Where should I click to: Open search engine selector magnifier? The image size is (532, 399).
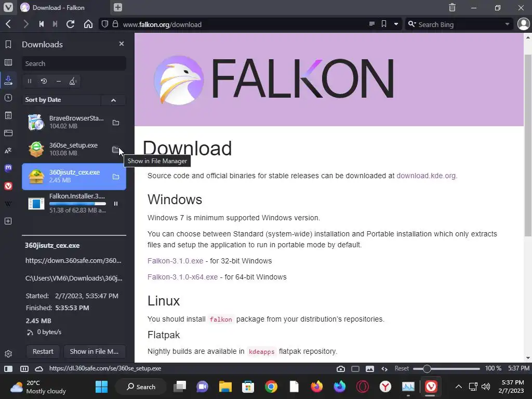point(412,24)
